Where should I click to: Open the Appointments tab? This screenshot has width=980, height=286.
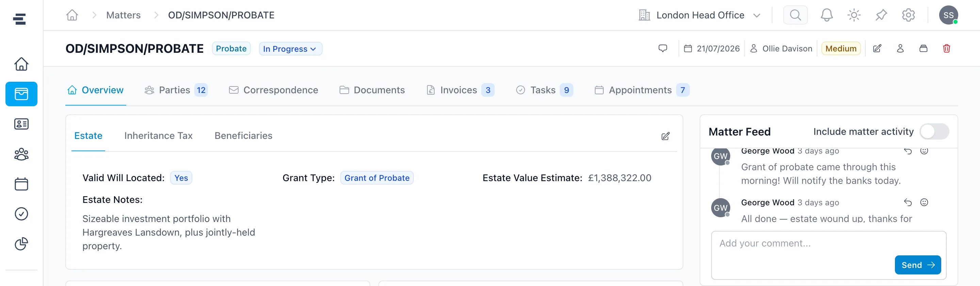coord(641,90)
